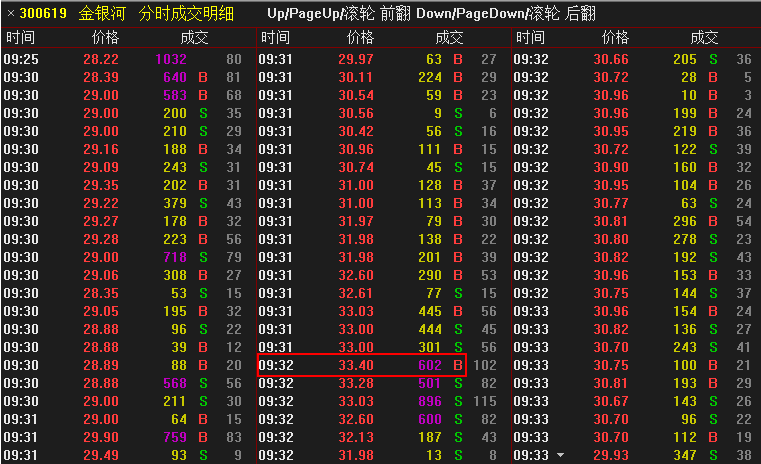Click volume 199 in the 30.96 row
The height and width of the screenshot is (464, 761).
685,113
